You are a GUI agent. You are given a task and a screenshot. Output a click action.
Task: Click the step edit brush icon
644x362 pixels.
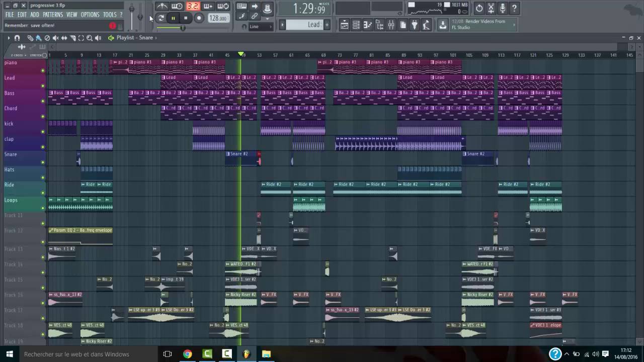pos(242,17)
